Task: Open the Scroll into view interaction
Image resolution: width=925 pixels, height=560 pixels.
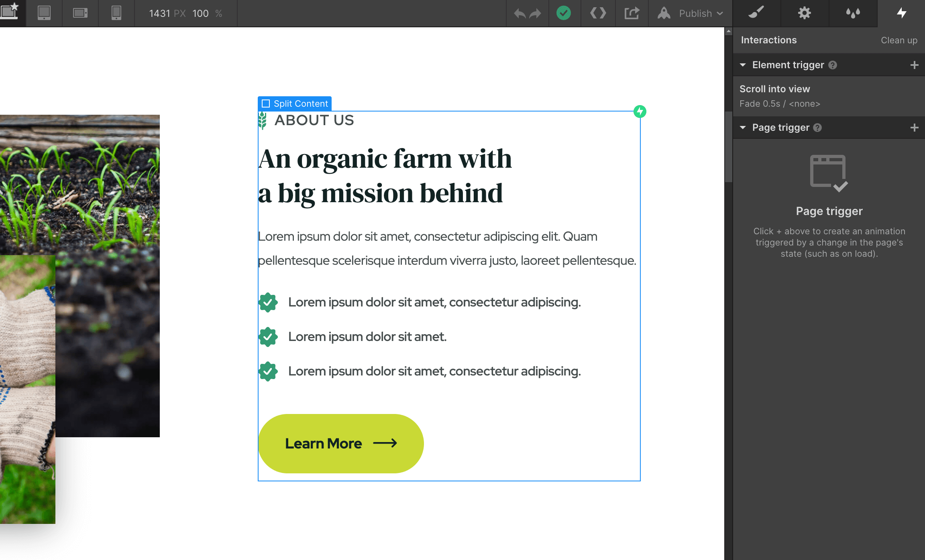Action: (x=829, y=96)
